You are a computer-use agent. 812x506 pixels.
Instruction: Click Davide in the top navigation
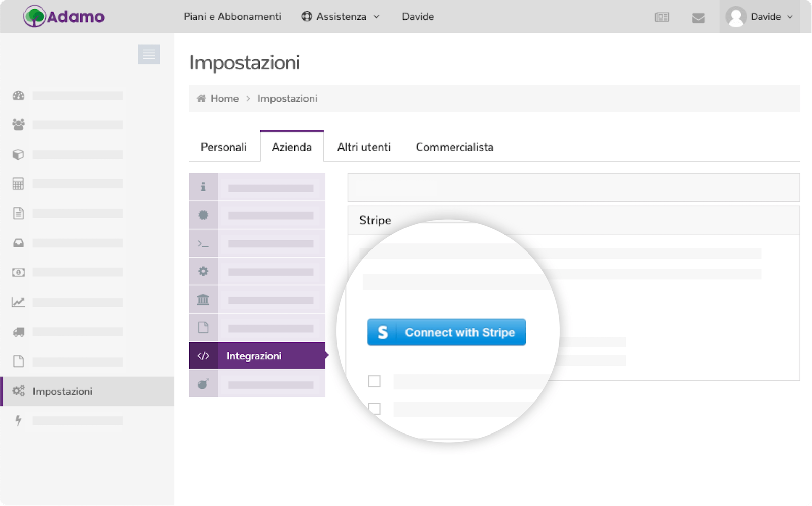pos(418,17)
